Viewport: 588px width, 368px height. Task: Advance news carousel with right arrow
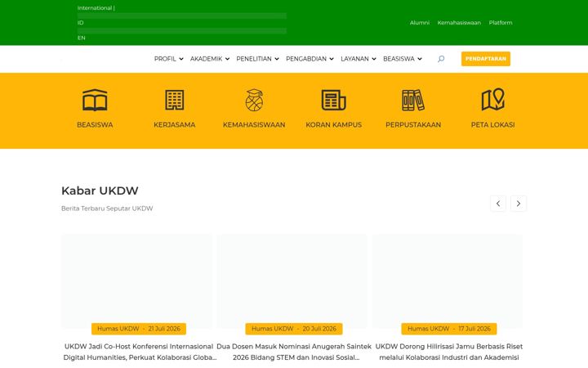coord(519,204)
